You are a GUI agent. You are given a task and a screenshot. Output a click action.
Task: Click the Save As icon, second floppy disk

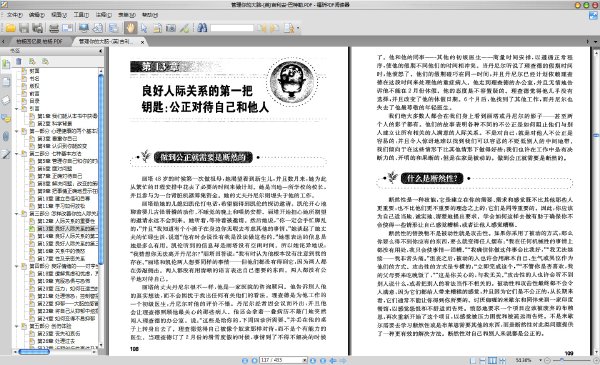point(38,28)
